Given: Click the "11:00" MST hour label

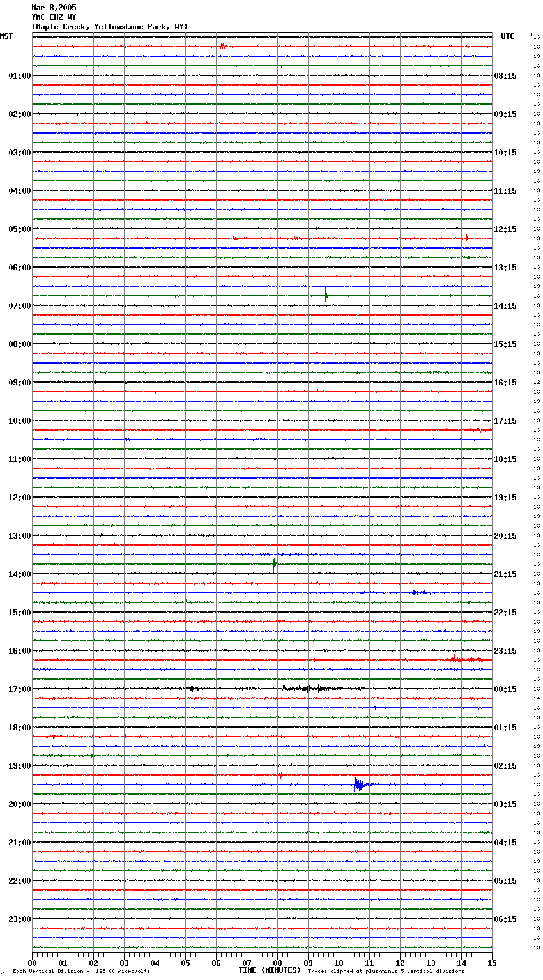Looking at the screenshot, I should 20,459.
